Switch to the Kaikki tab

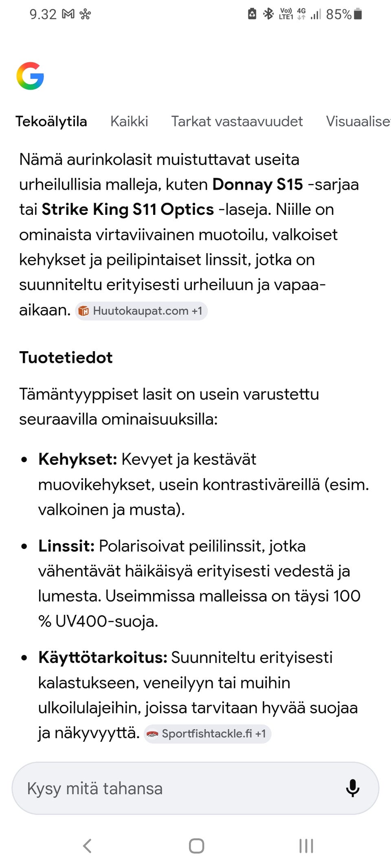[130, 121]
